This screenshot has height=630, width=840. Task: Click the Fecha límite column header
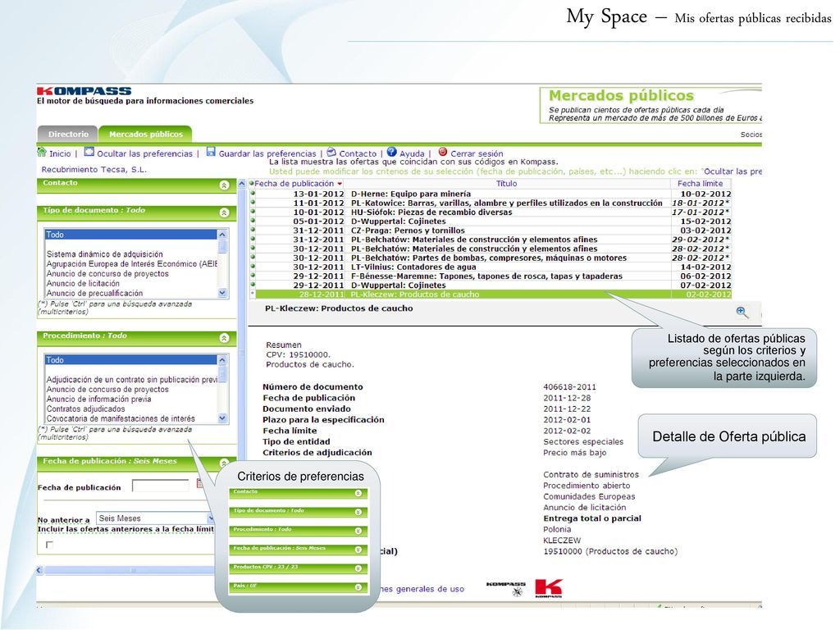click(x=701, y=183)
